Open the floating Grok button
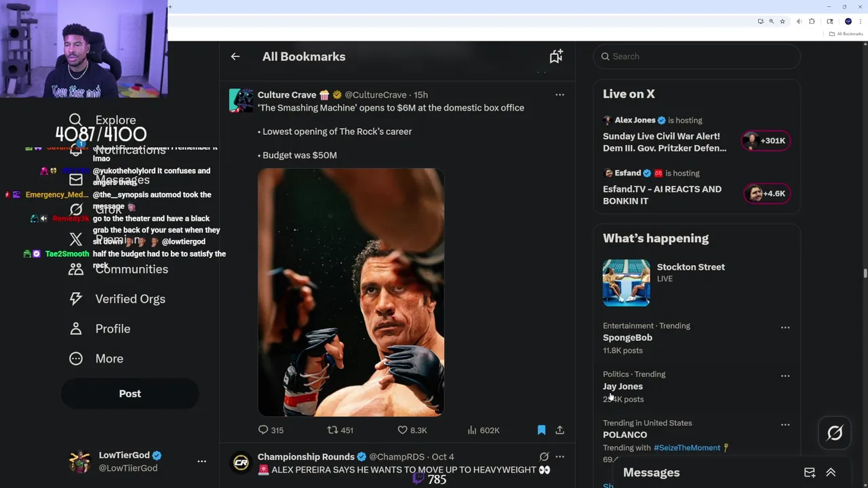868x488 pixels. [834, 433]
